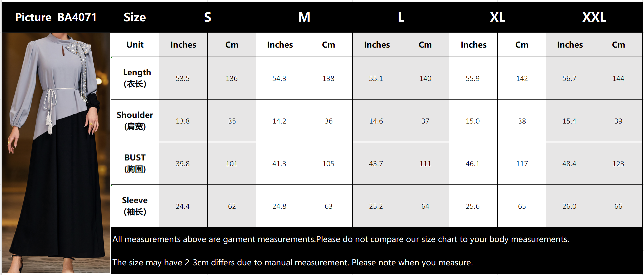Select the cell containing 53.5
The image size is (644, 275).
click(x=183, y=79)
